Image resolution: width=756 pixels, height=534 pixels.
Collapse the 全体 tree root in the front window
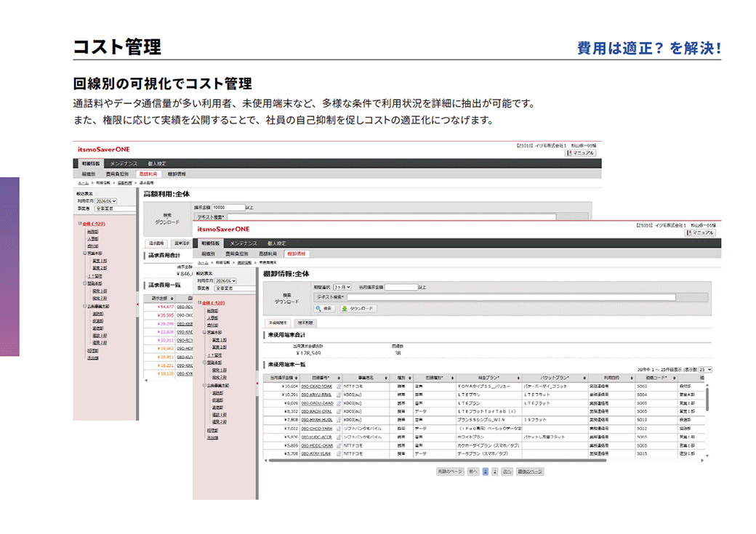200,303
